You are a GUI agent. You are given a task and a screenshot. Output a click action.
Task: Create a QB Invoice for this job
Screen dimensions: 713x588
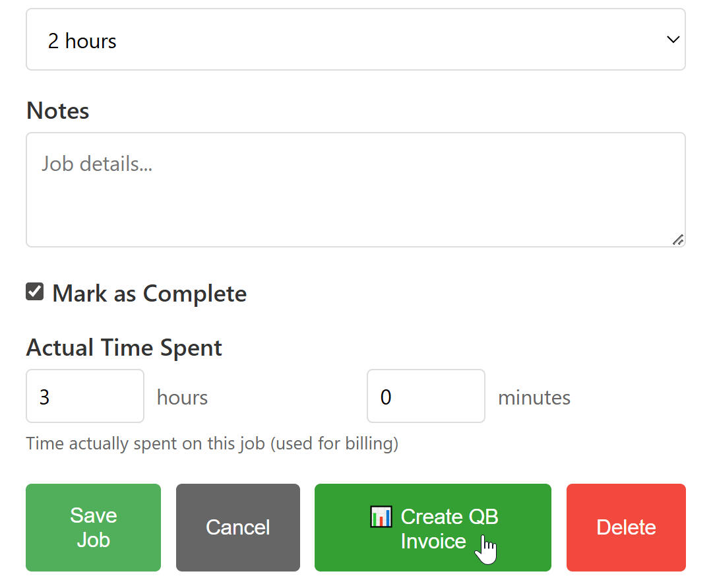pyautogui.click(x=433, y=527)
